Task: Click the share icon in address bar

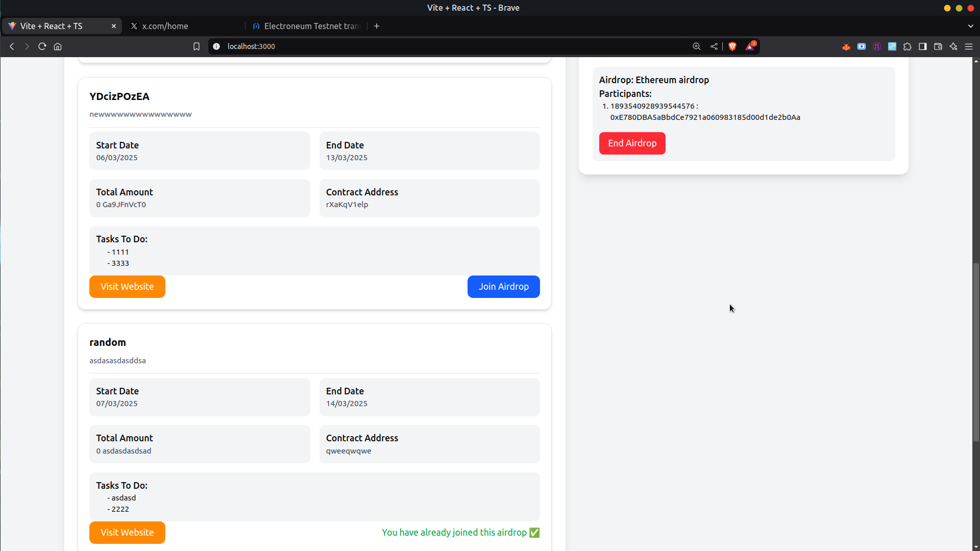Action: (x=714, y=46)
